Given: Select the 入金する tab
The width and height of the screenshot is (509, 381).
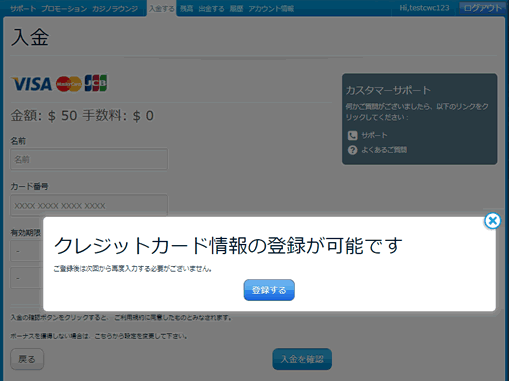Looking at the screenshot, I should [x=161, y=8].
